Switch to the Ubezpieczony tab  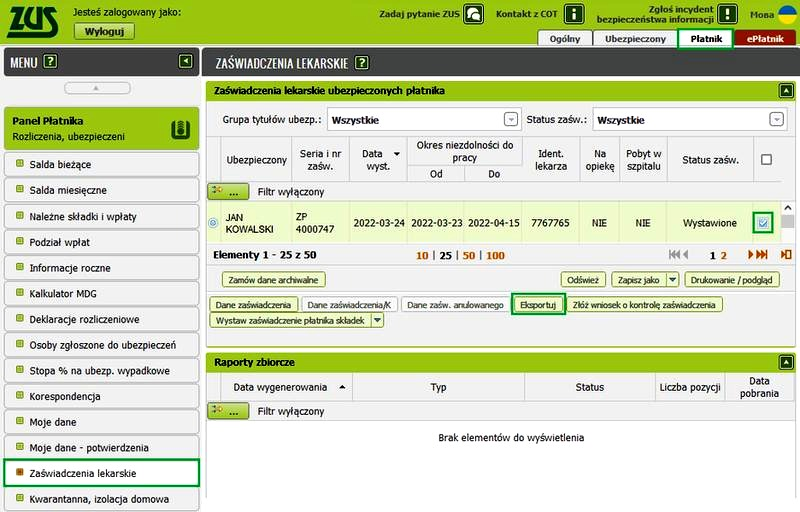[635, 39]
